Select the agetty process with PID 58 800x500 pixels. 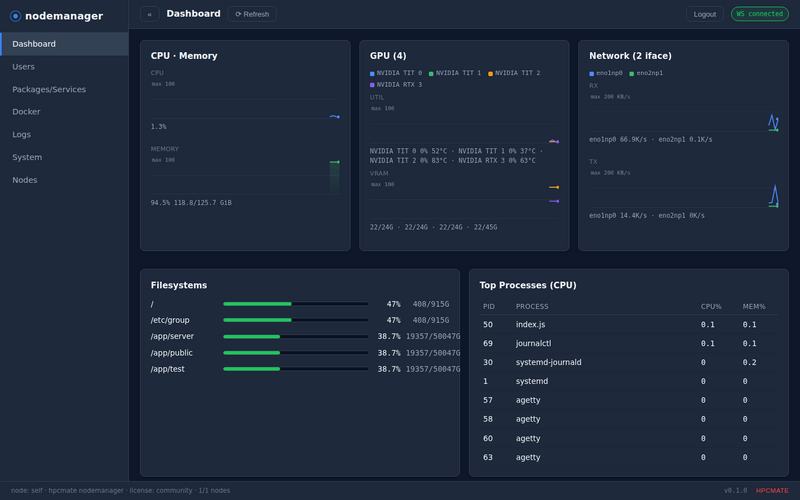tap(629, 419)
